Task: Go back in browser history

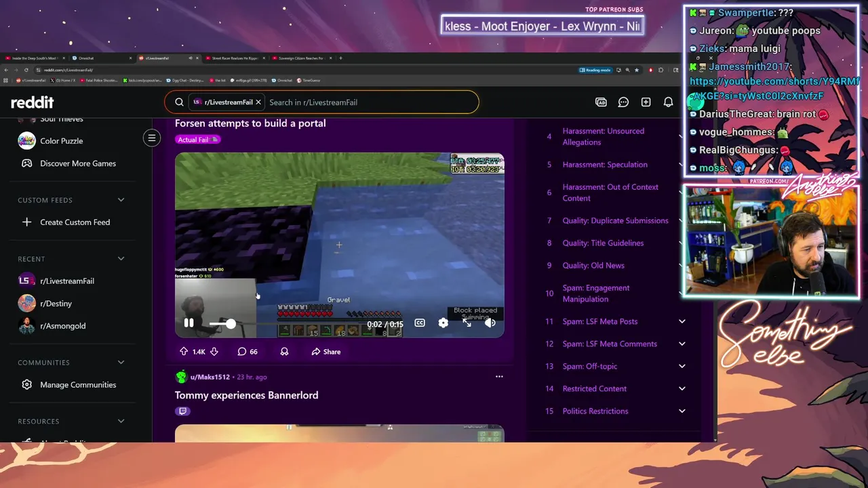Action: tap(6, 70)
